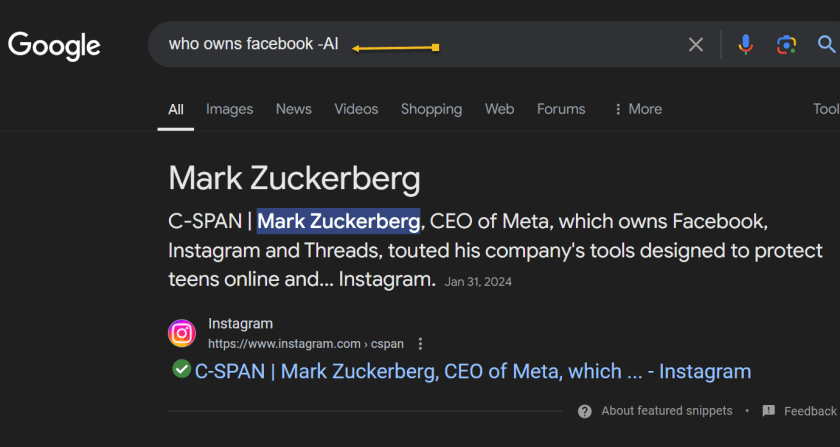840x447 pixels.
Task: Show the Forums results tab
Action: tap(561, 109)
